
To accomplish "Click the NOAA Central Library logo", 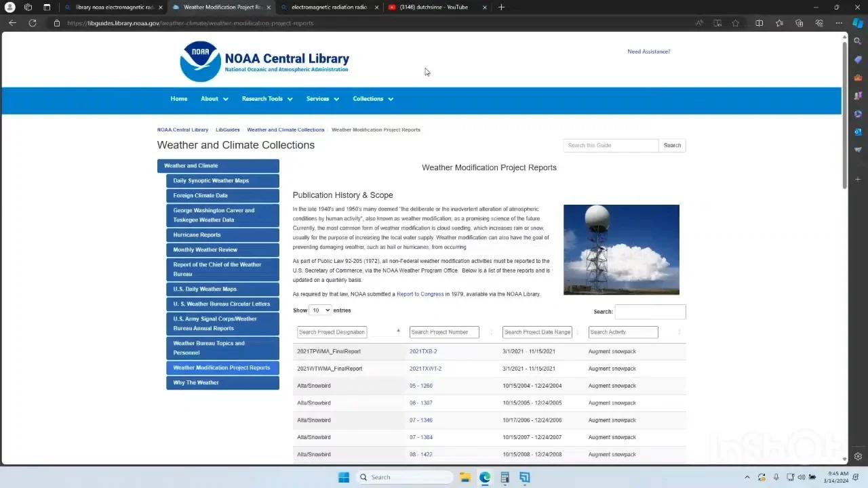I will click(x=264, y=61).
